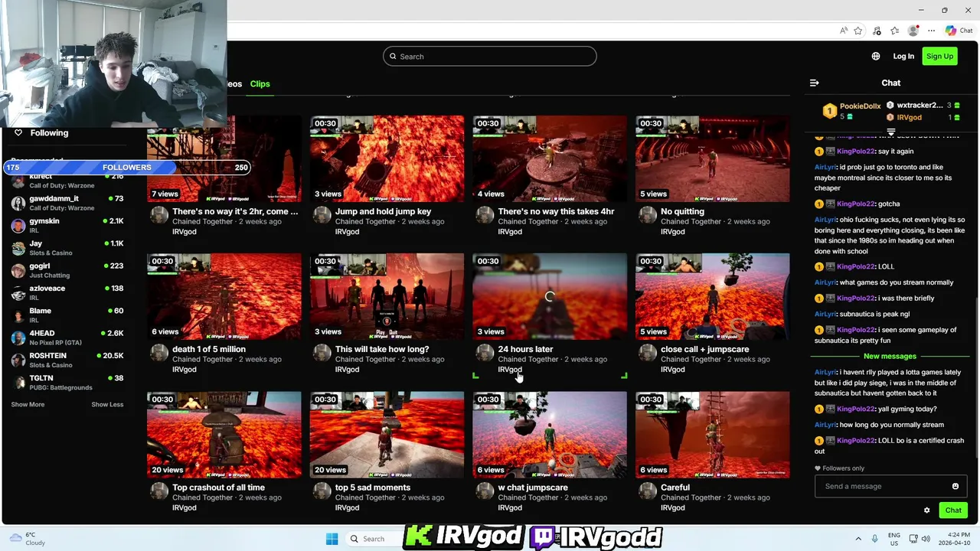Screen dimensions: 980x551
Task: Click the avatar beside 'death 1 of 5 million'
Action: point(159,353)
